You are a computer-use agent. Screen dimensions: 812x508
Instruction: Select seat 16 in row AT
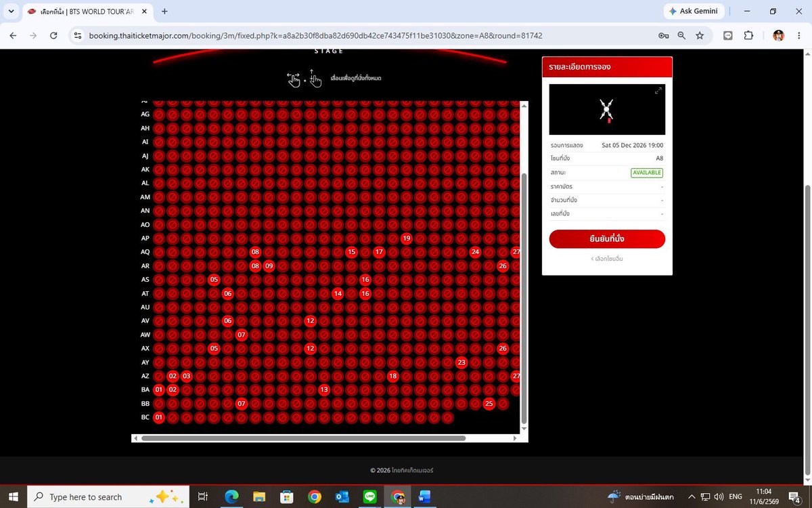pos(365,293)
